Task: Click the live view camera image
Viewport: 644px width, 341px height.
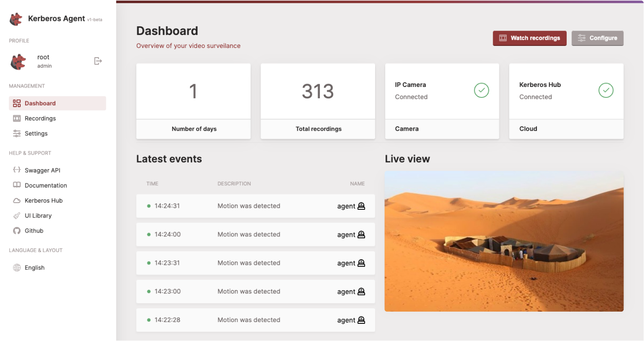Action: (504, 241)
